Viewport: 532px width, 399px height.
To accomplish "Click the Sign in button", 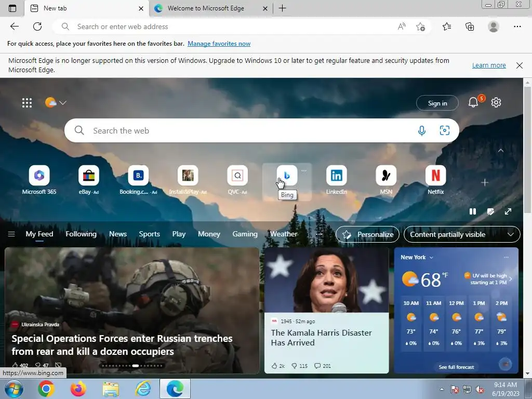I will [437, 103].
